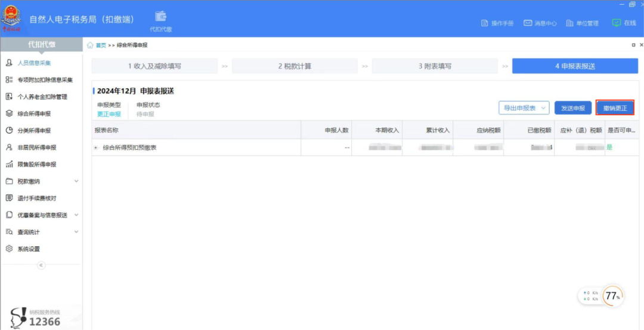
Task: Click the 应补(退)税额 column header
Action: pos(580,130)
